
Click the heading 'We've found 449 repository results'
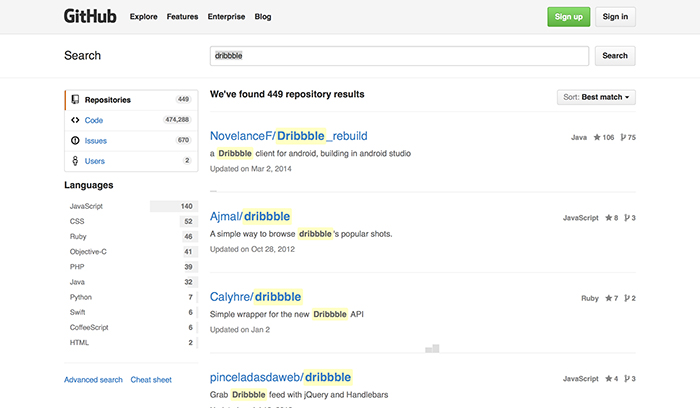tap(287, 94)
